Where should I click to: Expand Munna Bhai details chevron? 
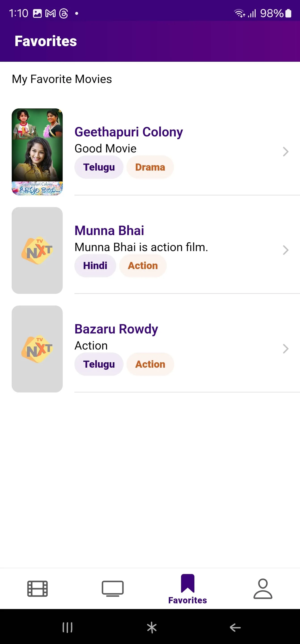pos(285,250)
